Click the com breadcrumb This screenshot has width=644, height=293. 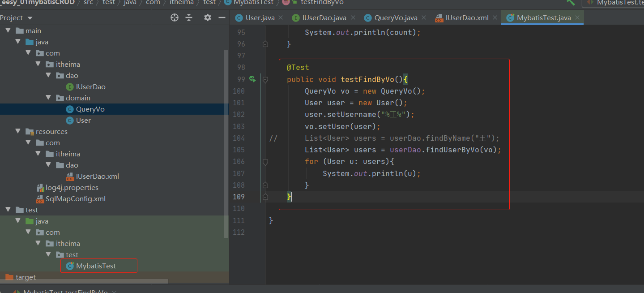[x=153, y=2]
